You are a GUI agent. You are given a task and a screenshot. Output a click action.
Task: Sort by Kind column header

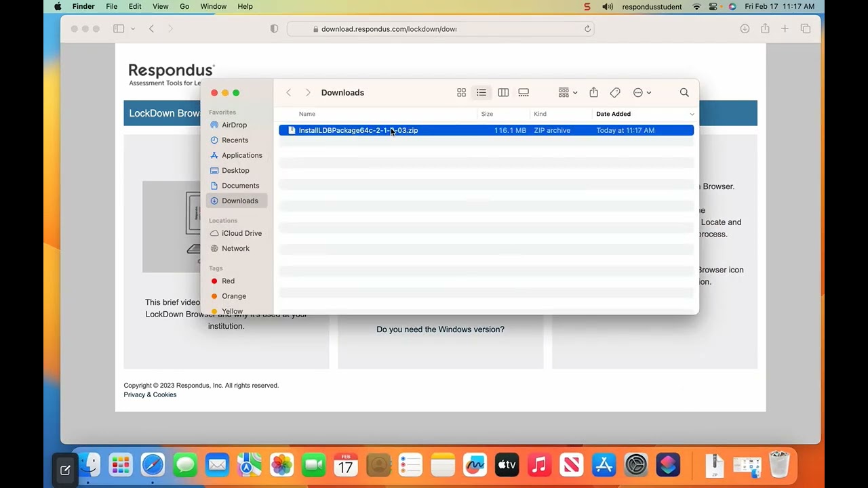[x=540, y=114]
